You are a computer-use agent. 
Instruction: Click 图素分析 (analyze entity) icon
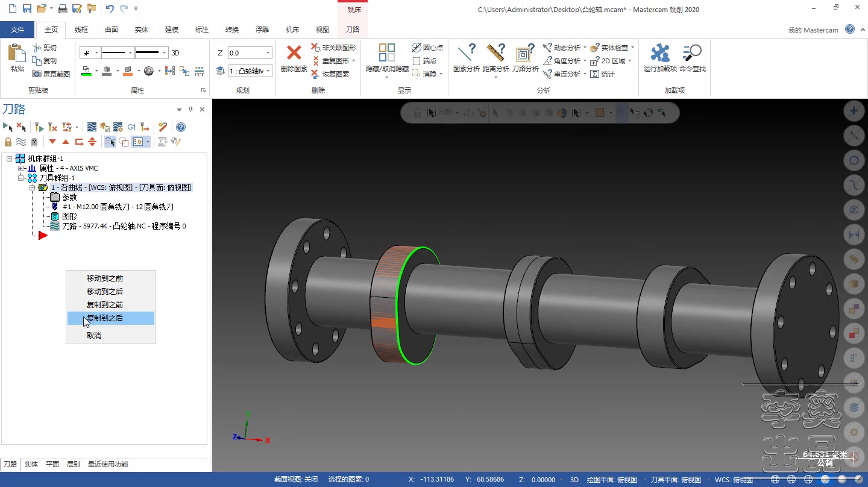tap(466, 52)
